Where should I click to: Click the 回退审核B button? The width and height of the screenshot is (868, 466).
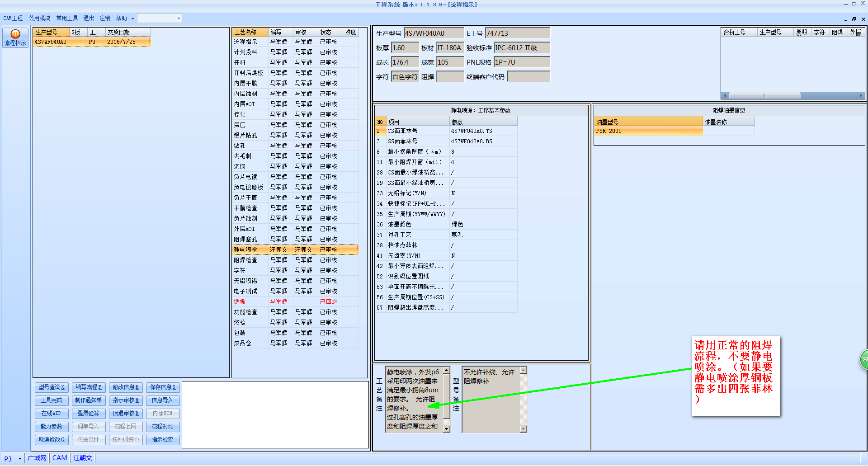coord(126,414)
